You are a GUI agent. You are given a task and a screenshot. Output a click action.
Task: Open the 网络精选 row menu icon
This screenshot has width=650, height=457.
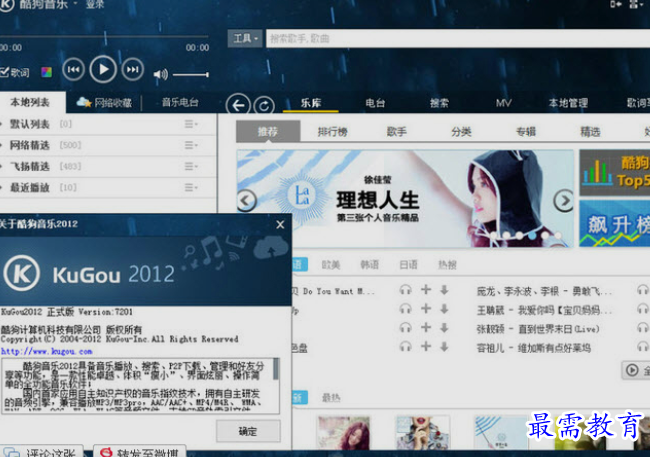click(191, 145)
